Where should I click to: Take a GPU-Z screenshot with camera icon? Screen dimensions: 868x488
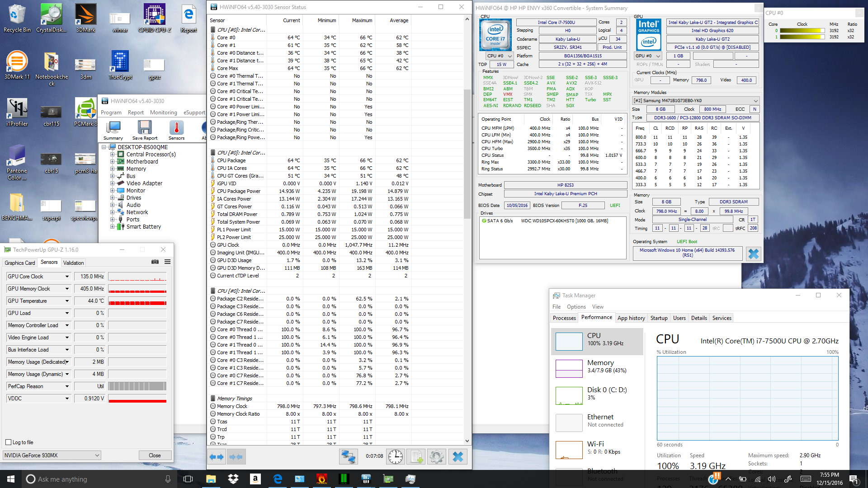[x=155, y=262]
